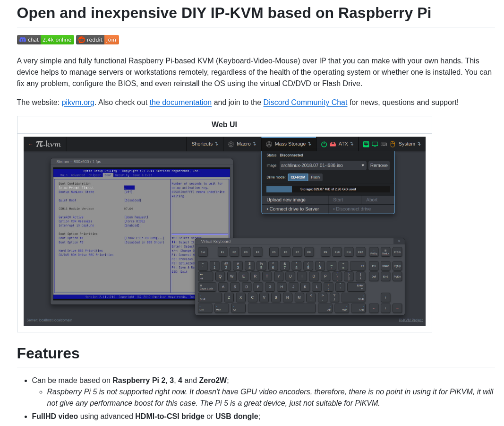Open the Discord chat 2.4k online badge

pos(45,40)
